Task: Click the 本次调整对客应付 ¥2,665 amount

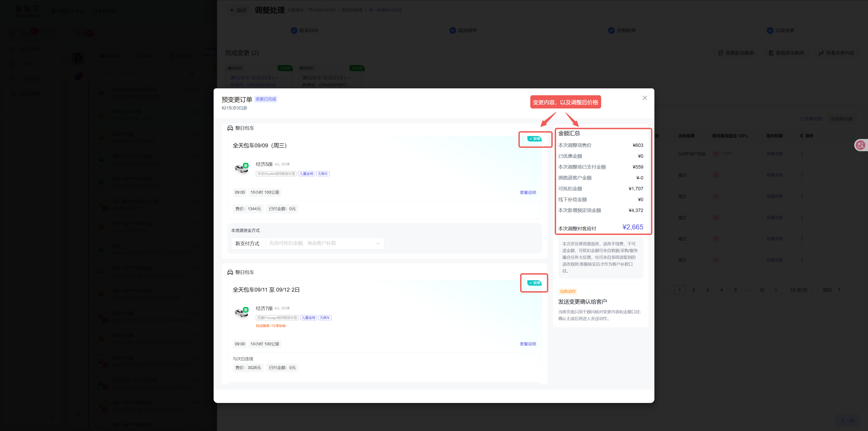Action: point(632,227)
